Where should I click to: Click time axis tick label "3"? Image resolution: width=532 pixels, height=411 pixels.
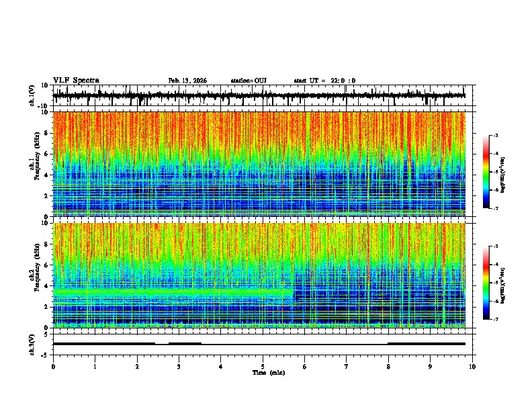click(179, 367)
